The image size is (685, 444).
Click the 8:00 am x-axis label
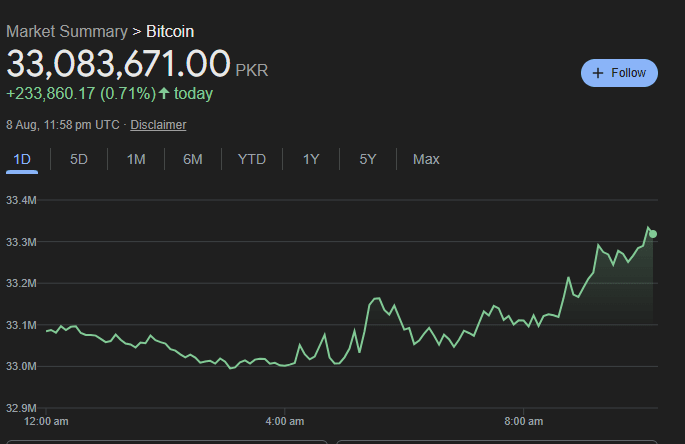pos(523,421)
